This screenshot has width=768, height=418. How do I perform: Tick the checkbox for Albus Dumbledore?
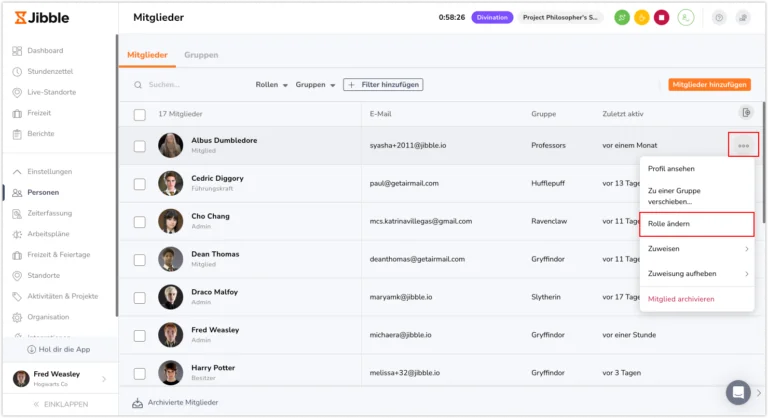coord(140,146)
